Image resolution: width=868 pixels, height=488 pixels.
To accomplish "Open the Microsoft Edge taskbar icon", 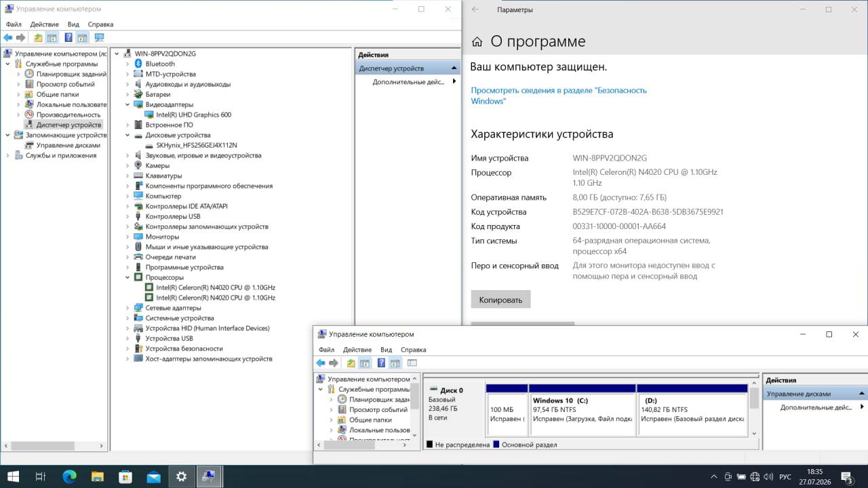I will point(69,476).
